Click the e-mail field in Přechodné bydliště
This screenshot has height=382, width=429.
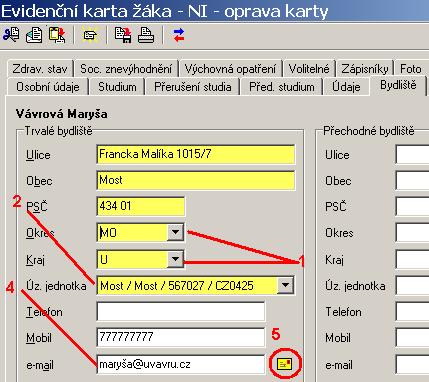412,364
